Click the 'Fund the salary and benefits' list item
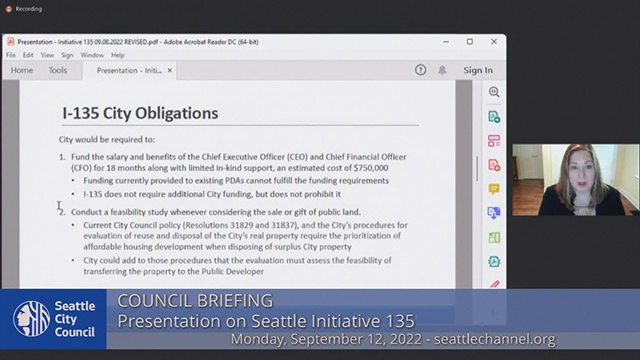The image size is (640, 360). (x=239, y=162)
